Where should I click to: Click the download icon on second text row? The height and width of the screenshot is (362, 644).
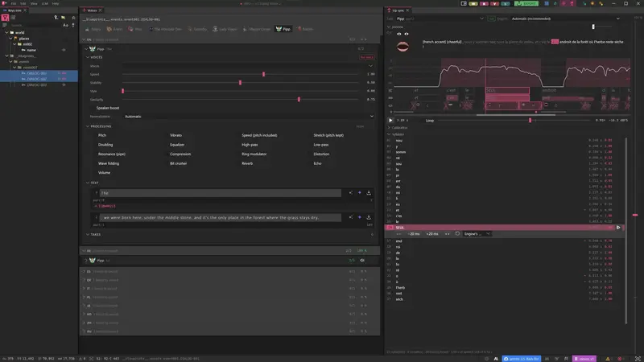pyautogui.click(x=369, y=217)
